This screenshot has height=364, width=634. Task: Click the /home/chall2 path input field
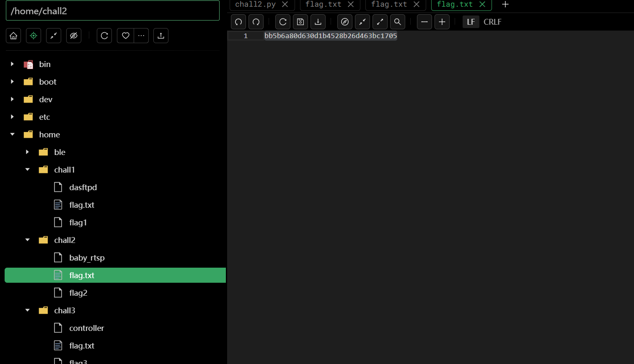(112, 11)
